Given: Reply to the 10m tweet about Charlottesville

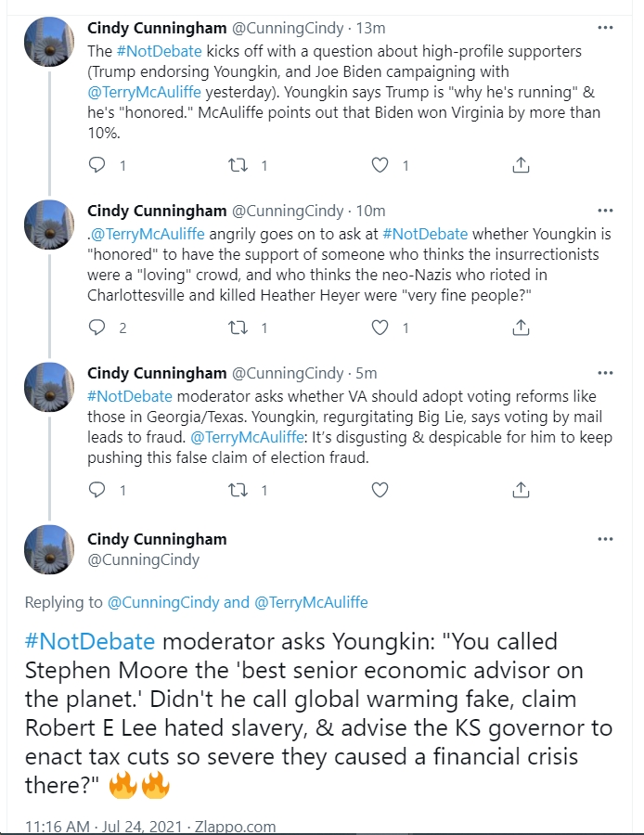Looking at the screenshot, I should tap(97, 328).
